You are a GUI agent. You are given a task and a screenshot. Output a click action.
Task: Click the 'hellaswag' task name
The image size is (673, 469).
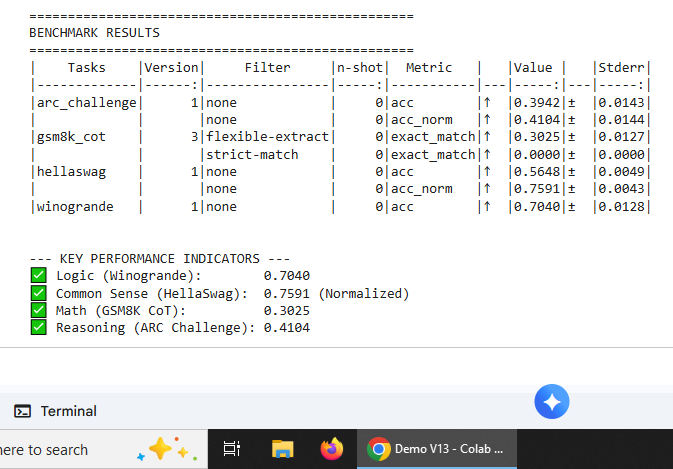[x=71, y=172]
